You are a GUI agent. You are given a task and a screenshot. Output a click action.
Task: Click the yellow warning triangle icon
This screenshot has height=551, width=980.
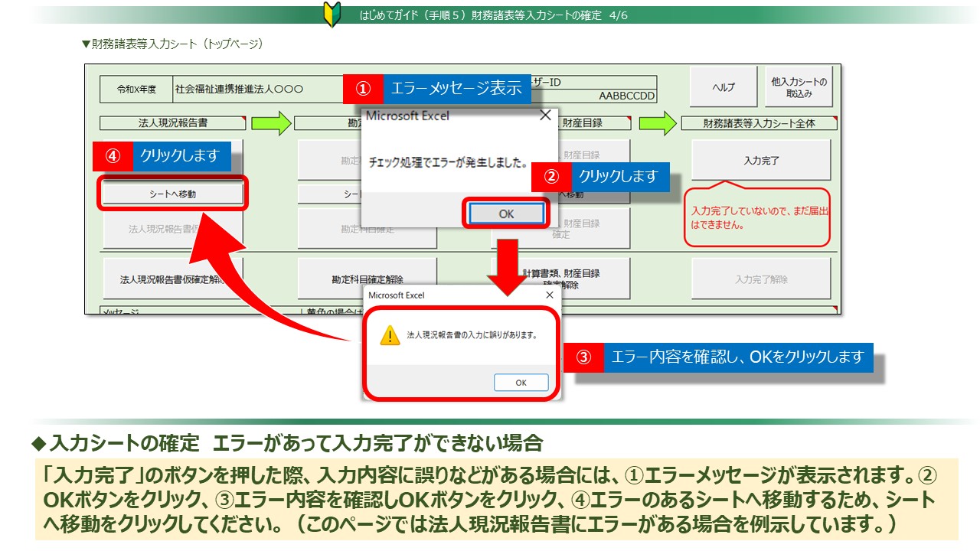point(390,335)
